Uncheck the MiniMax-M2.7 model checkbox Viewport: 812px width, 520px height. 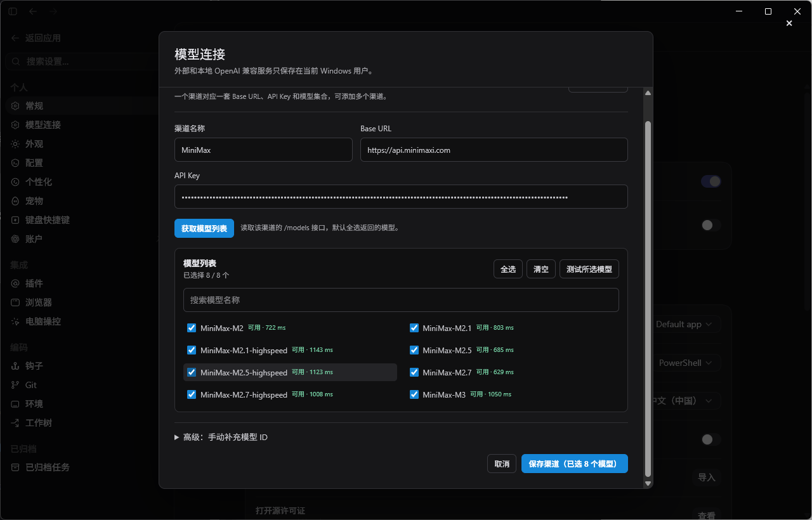414,372
